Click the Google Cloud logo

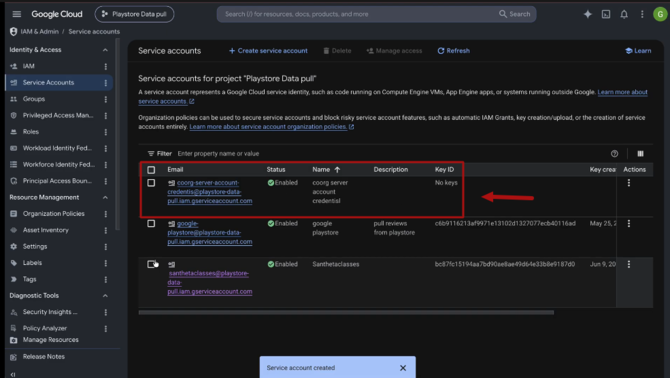pyautogui.click(x=56, y=14)
